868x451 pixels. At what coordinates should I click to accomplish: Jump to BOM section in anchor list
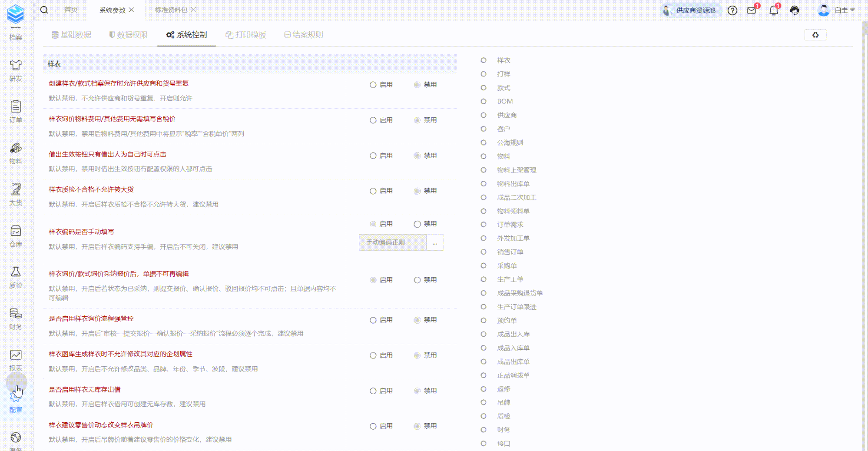pyautogui.click(x=505, y=101)
